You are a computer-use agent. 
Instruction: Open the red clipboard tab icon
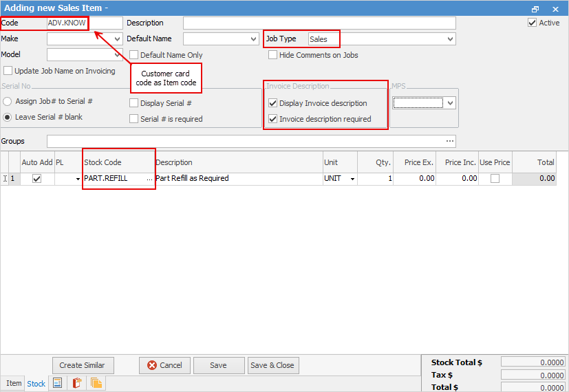(x=77, y=383)
